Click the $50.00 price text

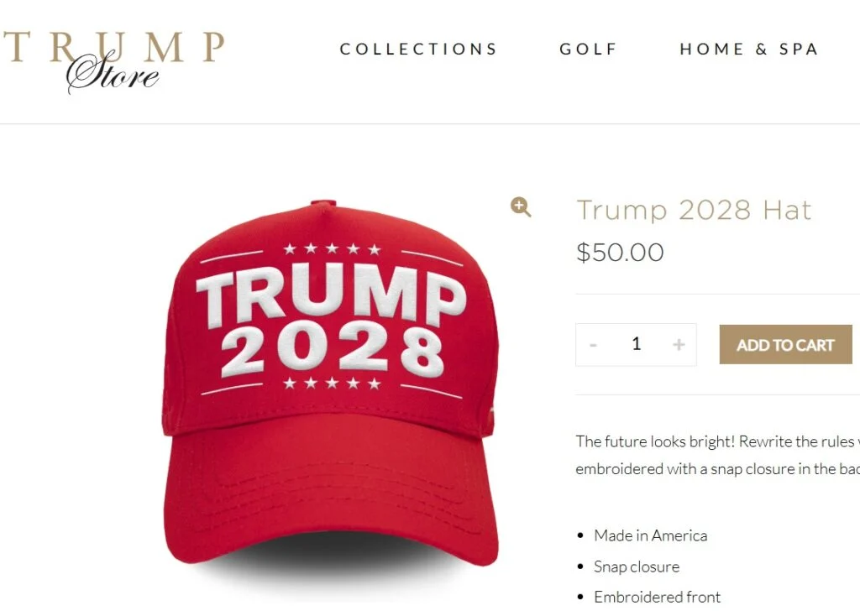[x=620, y=252]
